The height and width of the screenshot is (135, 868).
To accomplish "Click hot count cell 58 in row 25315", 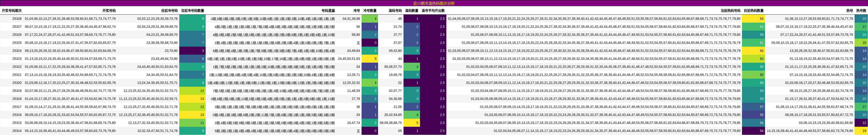I will click(x=754, y=123).
